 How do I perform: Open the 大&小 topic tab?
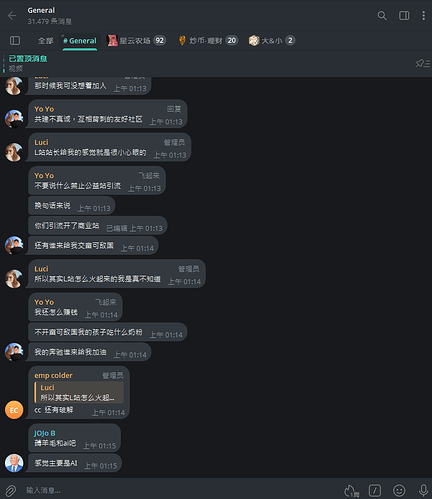[272, 41]
